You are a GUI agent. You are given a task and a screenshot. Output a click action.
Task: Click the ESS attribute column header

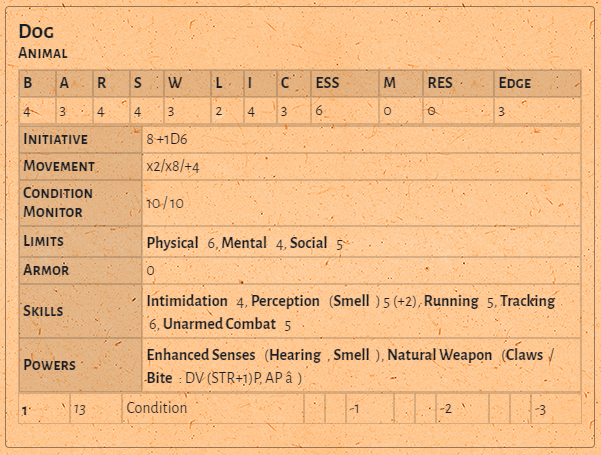click(x=327, y=83)
